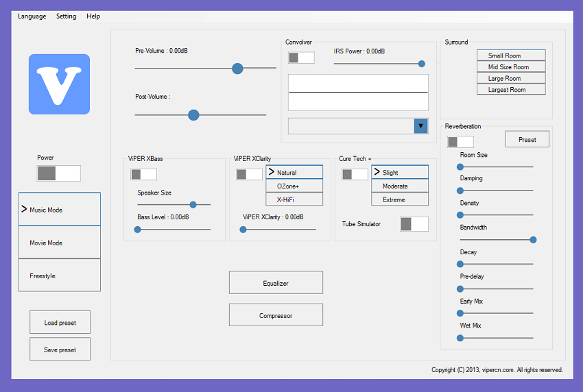This screenshot has height=392, width=583.
Task: Choose Mid Size Room surround option
Action: 511,66
